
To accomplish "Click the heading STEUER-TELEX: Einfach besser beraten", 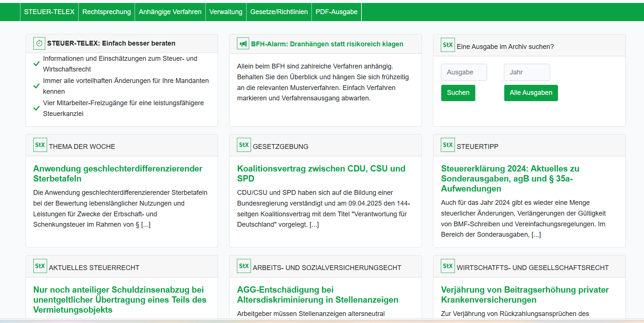I will [x=111, y=43].
